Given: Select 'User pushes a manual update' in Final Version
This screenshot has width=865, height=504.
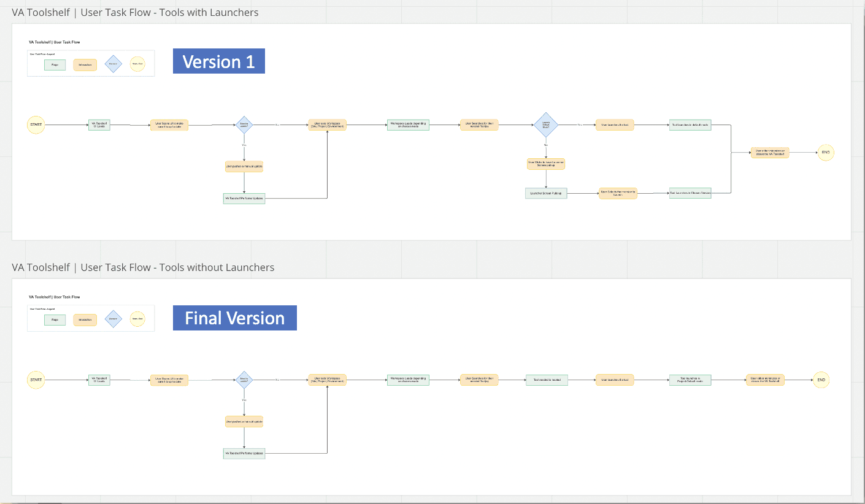Looking at the screenshot, I should (244, 422).
